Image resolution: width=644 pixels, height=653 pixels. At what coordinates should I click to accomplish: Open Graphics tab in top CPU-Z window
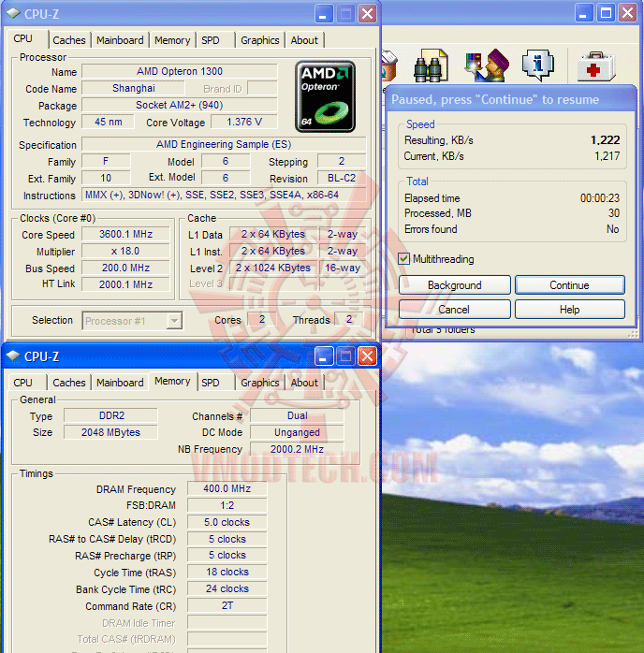(x=260, y=40)
